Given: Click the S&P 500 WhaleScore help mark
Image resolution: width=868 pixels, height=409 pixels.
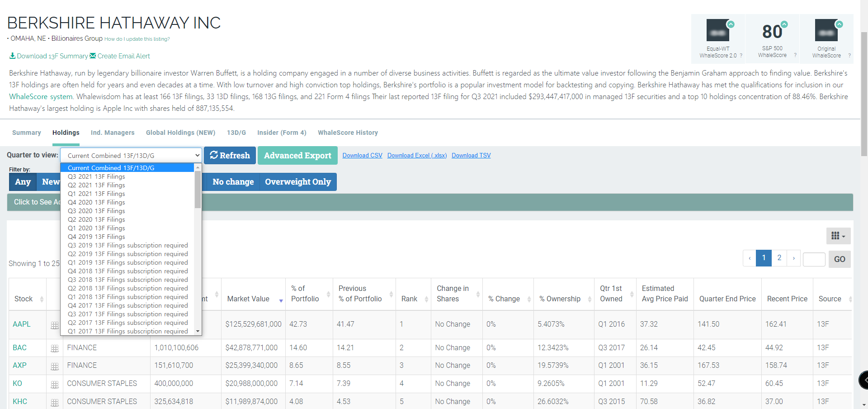Looking at the screenshot, I should coord(795,55).
